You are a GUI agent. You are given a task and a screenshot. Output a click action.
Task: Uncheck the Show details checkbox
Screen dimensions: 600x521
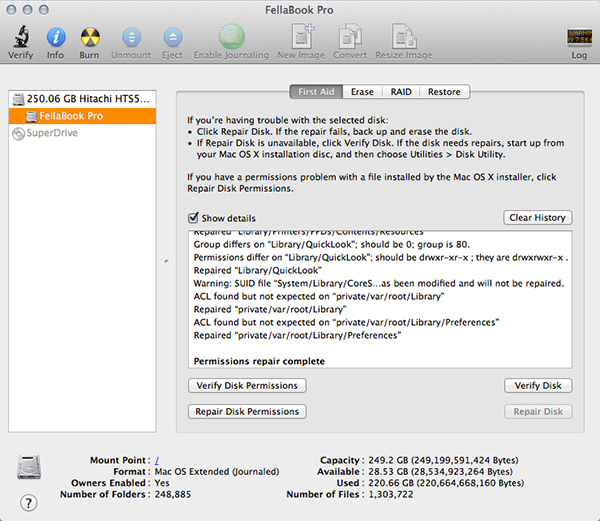193,218
